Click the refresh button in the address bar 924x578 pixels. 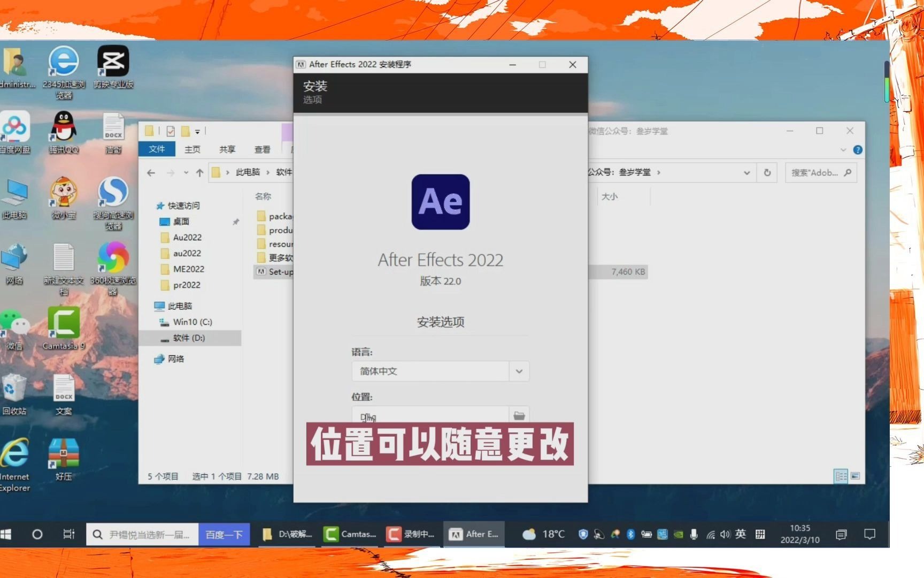pos(767,172)
